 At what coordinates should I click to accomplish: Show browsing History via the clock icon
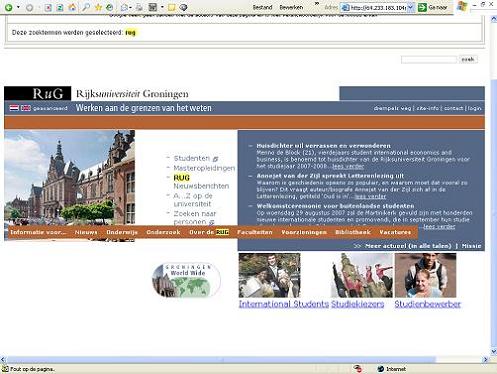pyautogui.click(x=109, y=7)
